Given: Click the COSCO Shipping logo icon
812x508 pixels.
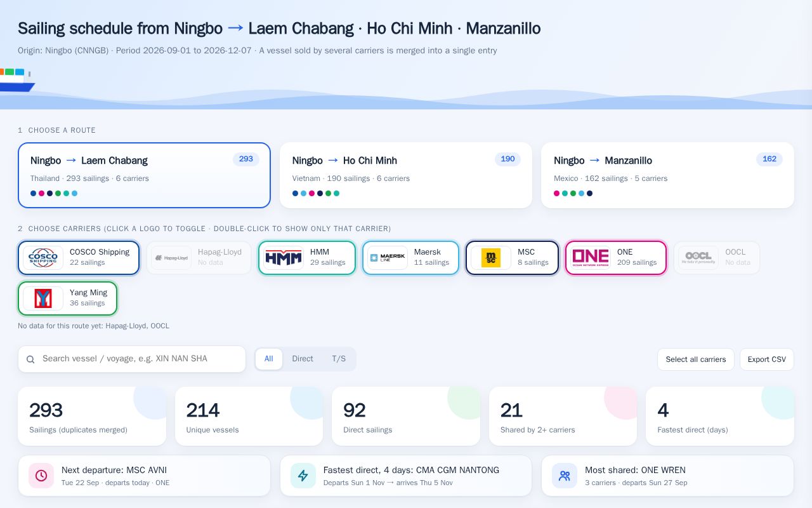Looking at the screenshot, I should [43, 258].
